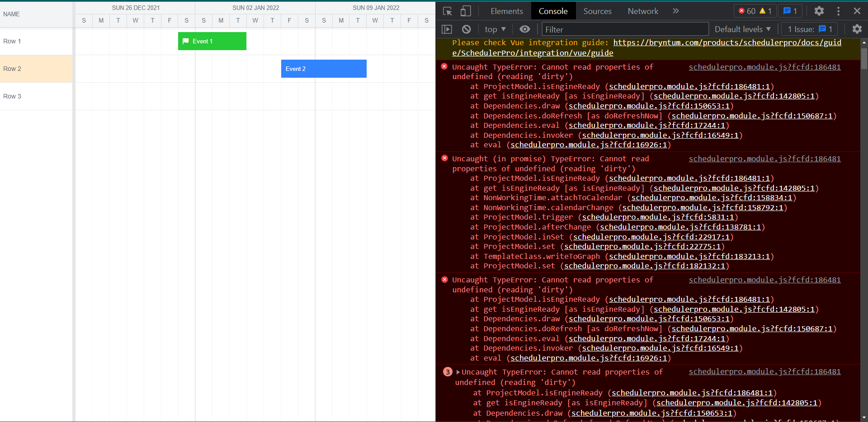Select Event 1 in the scheduler
This screenshot has height=422, width=868.
click(212, 41)
